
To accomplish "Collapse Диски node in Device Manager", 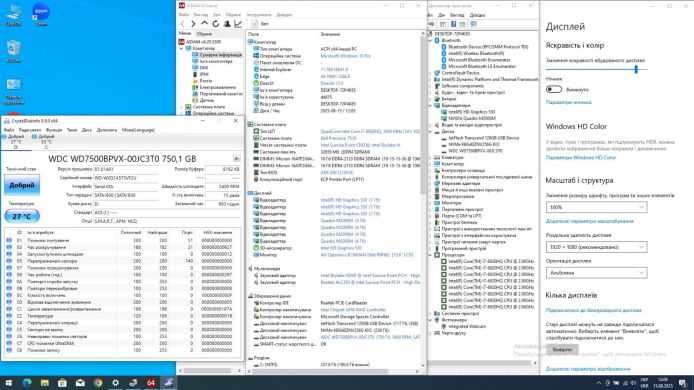I will pos(430,131).
